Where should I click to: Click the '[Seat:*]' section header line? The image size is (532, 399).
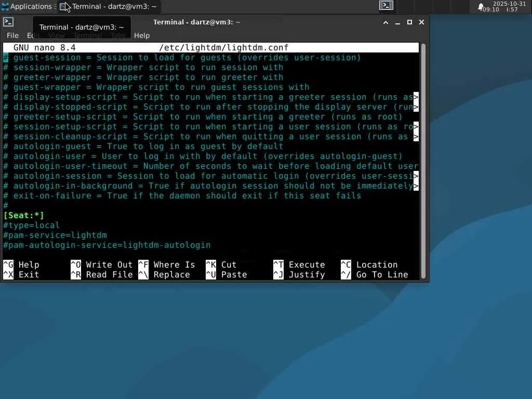coord(23,216)
